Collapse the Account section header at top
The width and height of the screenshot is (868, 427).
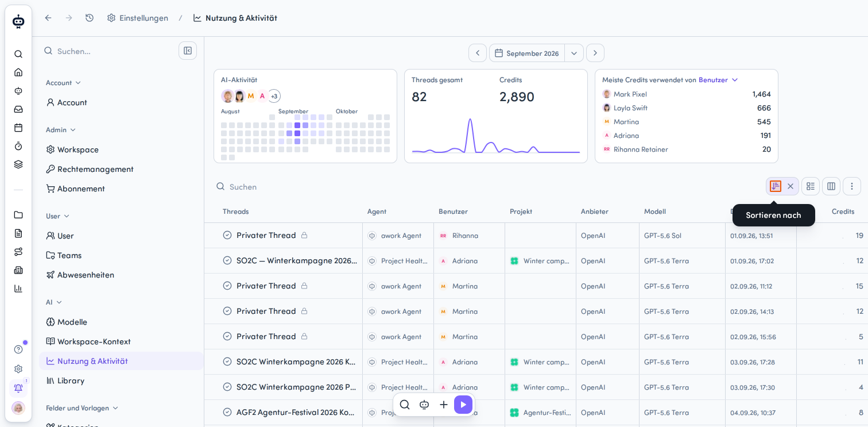click(63, 83)
